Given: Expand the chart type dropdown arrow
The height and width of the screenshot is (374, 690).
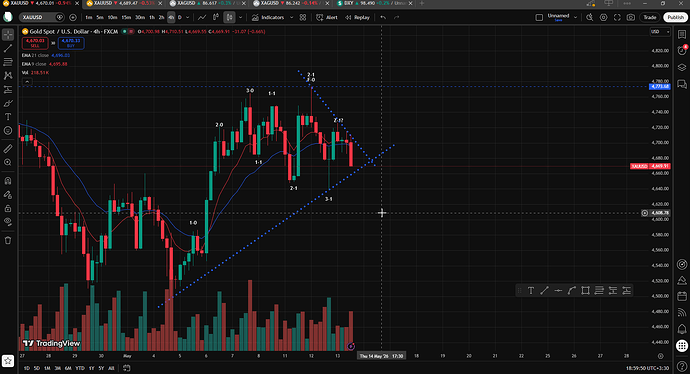Looking at the screenshot, I should click(240, 18).
